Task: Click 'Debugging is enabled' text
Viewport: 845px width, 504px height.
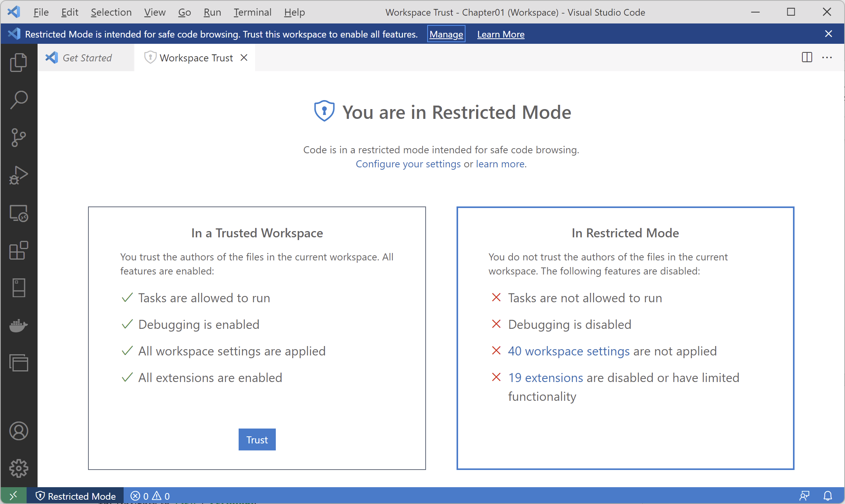Action: tap(199, 325)
